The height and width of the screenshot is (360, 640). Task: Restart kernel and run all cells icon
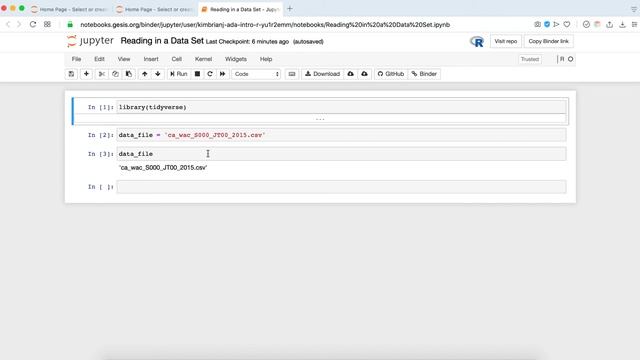(222, 74)
